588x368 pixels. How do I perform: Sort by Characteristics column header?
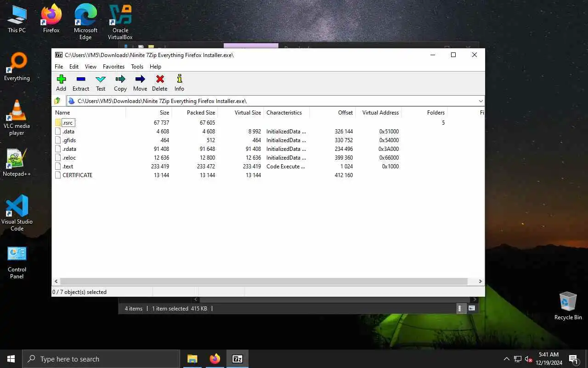pos(286,112)
